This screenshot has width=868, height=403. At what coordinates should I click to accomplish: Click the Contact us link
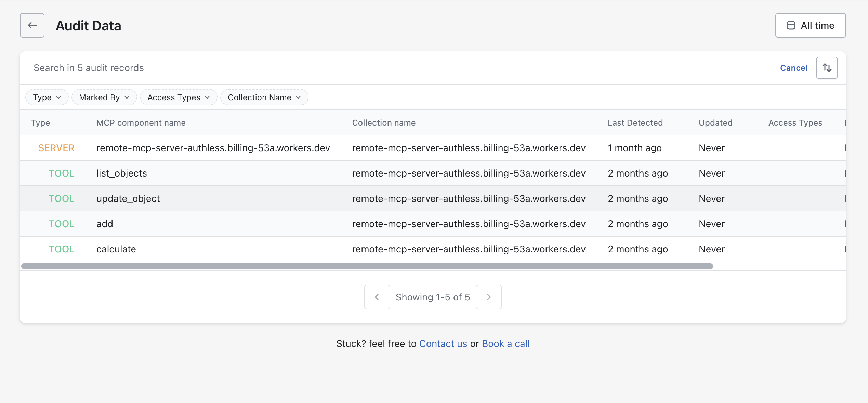tap(443, 343)
